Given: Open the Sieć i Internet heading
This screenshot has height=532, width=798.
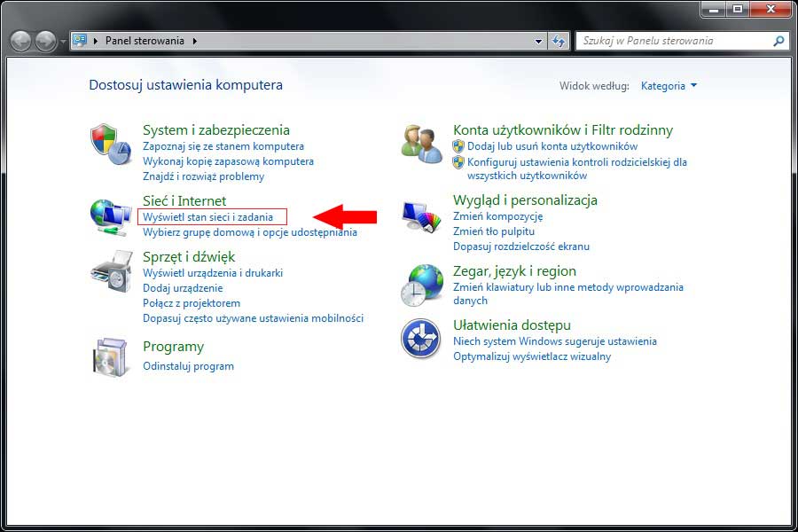Looking at the screenshot, I should pyautogui.click(x=184, y=201).
